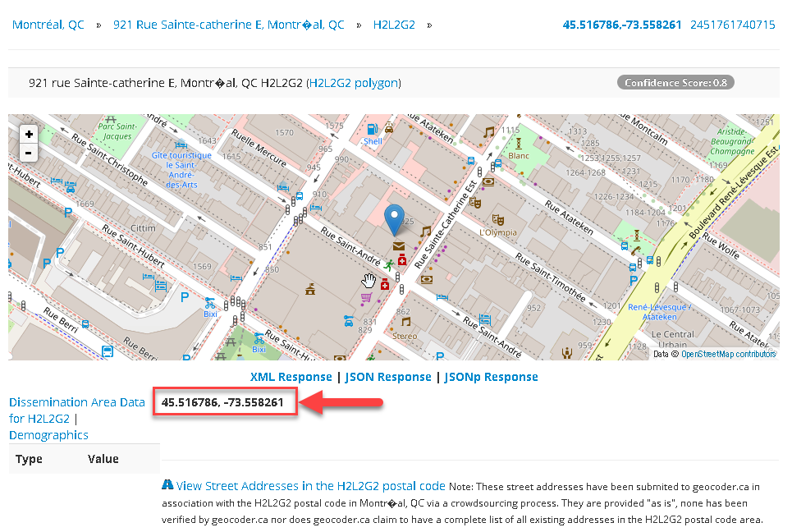
Task: Open the JSON Response link
Action: pos(388,377)
